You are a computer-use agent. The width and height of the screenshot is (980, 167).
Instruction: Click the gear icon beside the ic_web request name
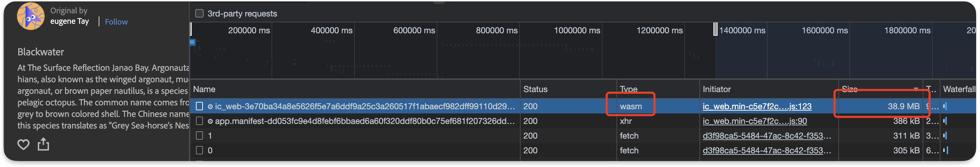(210, 106)
